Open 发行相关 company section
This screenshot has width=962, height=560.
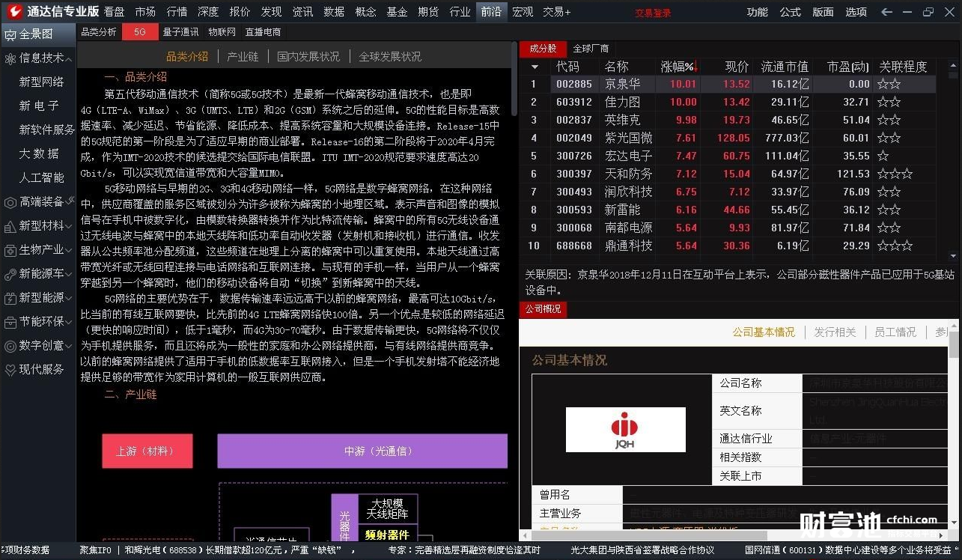click(x=835, y=332)
